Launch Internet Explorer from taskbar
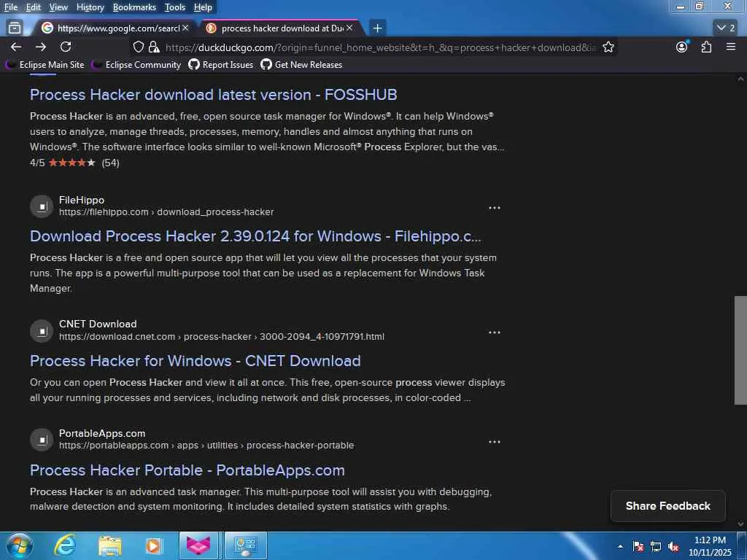The height and width of the screenshot is (560, 747). tap(65, 545)
